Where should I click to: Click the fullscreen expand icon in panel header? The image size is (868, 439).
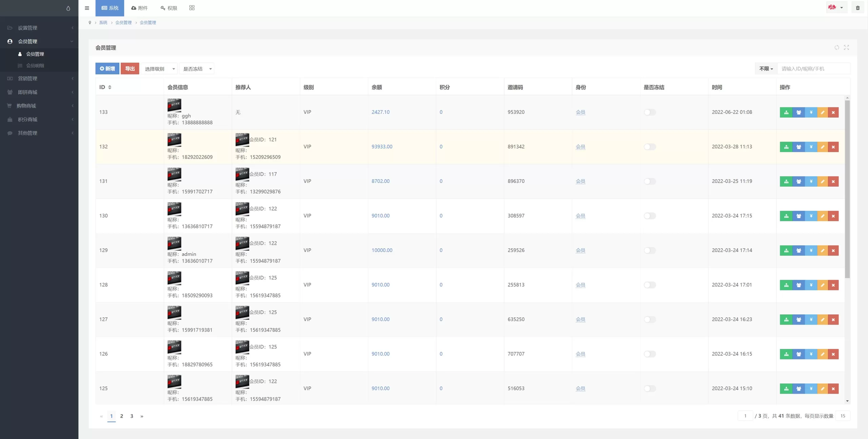coord(846,48)
